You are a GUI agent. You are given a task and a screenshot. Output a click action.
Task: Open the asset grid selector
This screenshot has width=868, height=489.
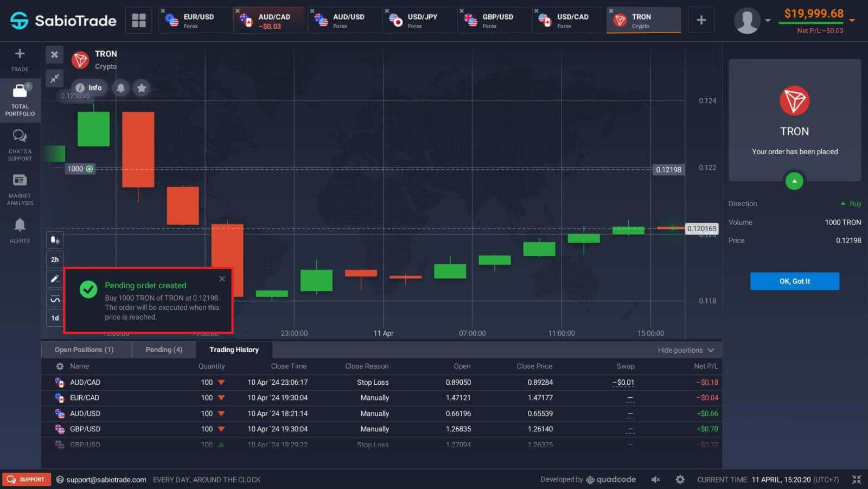point(138,20)
